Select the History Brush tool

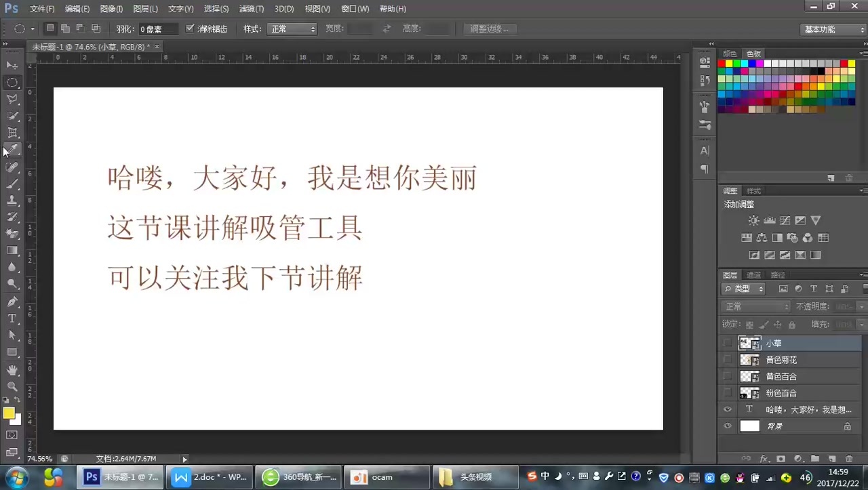coord(12,218)
